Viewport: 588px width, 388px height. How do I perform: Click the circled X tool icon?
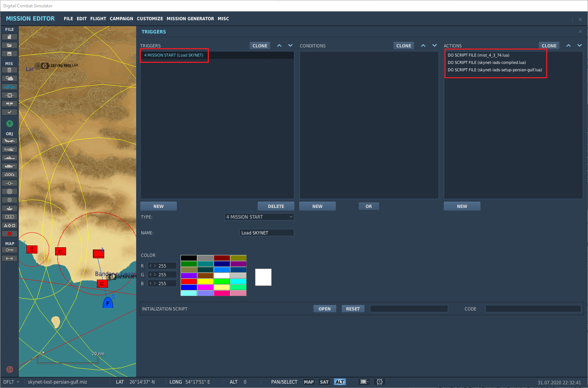pyautogui.click(x=10, y=200)
